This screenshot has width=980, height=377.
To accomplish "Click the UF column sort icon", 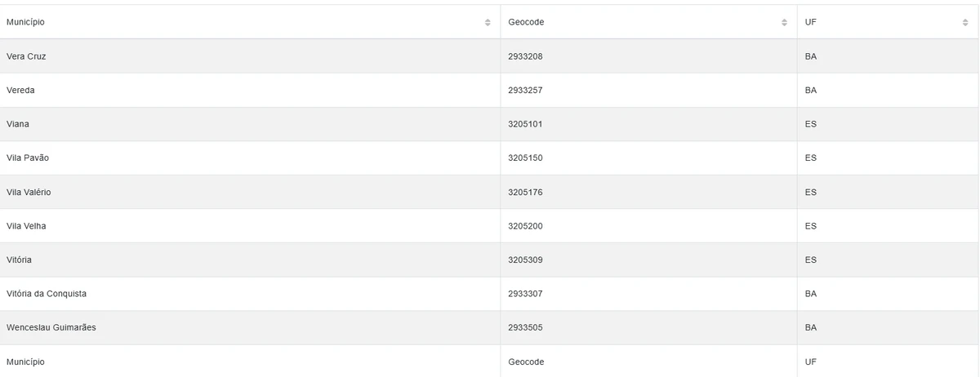I will [x=965, y=22].
